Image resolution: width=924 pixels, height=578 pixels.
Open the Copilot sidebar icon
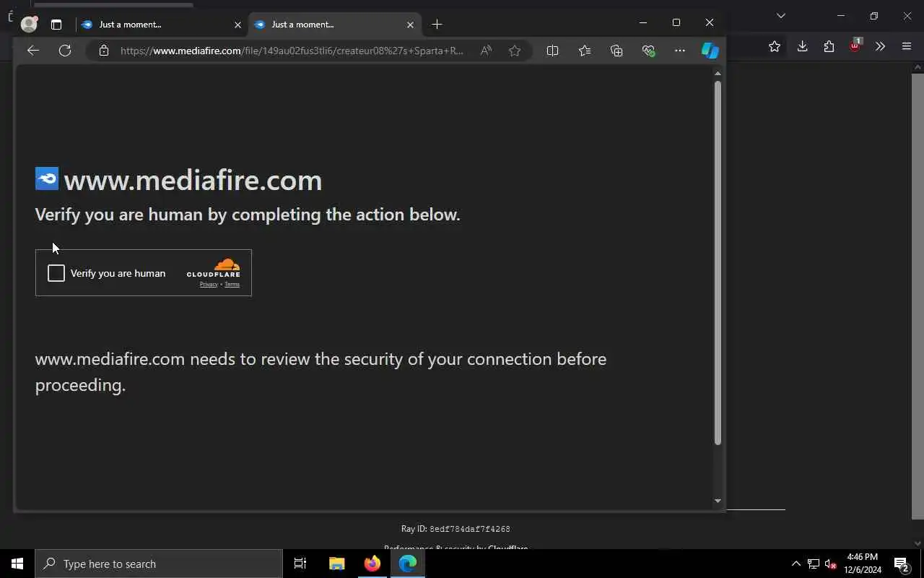pyautogui.click(x=710, y=51)
